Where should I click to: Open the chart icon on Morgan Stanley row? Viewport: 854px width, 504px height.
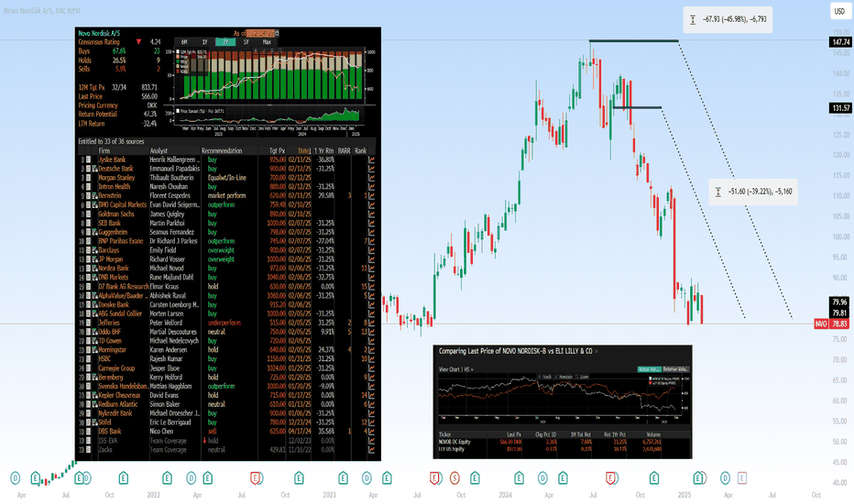coord(371,178)
